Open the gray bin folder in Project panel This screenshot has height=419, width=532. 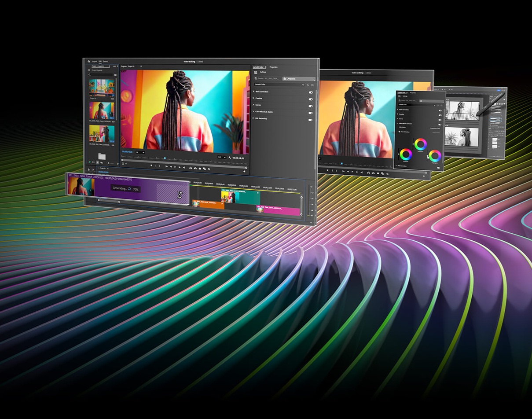pyautogui.click(x=102, y=156)
